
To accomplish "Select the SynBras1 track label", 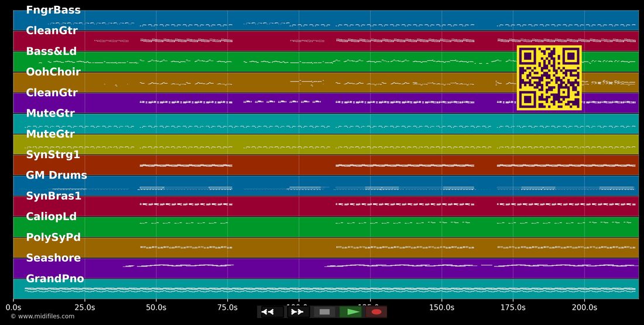I will [53, 196].
